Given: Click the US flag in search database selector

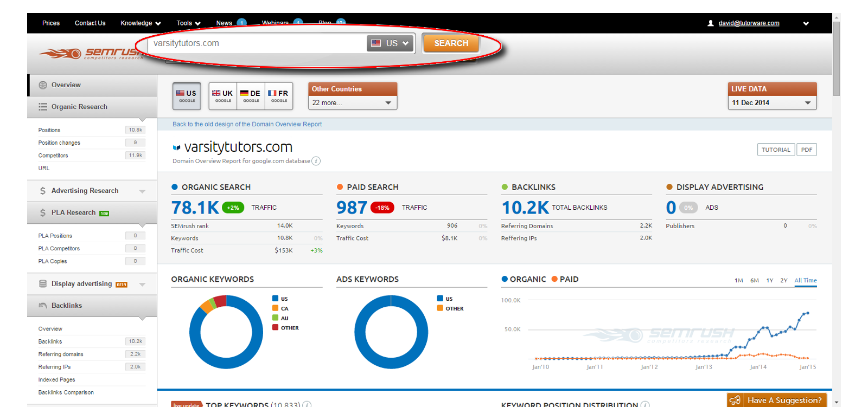Looking at the screenshot, I should (376, 43).
